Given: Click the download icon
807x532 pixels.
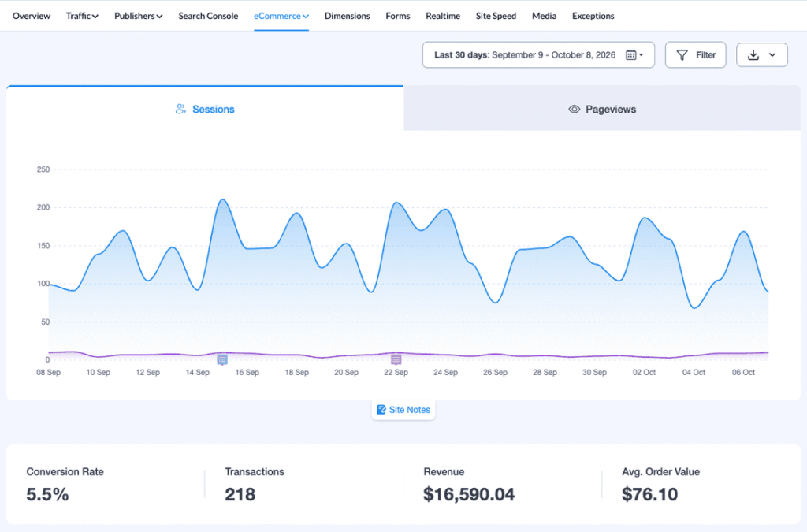Looking at the screenshot, I should [753, 54].
